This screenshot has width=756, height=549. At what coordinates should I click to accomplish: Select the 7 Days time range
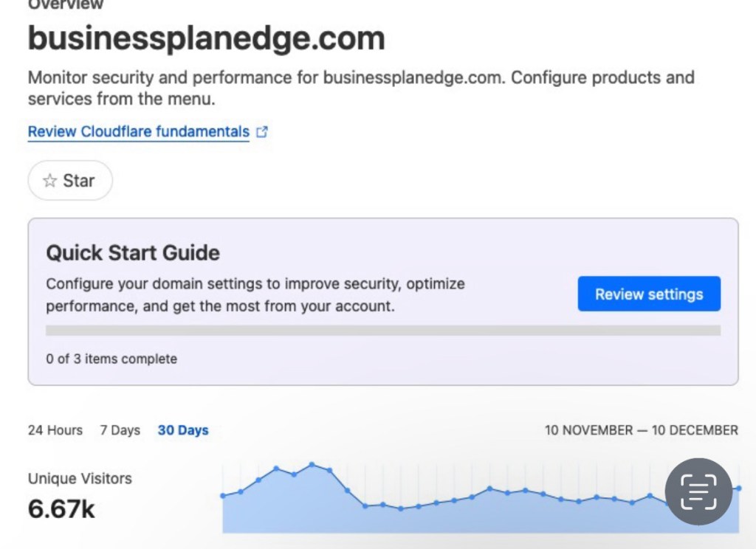click(x=120, y=430)
